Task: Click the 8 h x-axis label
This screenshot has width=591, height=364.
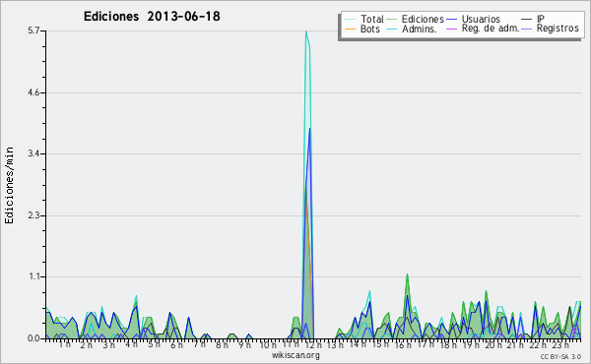Action: [222, 344]
